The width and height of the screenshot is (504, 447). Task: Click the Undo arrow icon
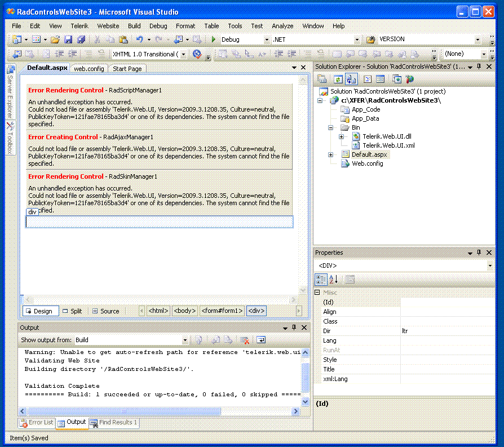(x=139, y=39)
